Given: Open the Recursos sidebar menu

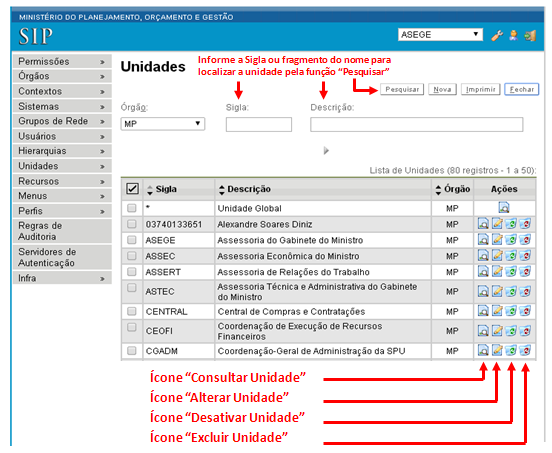Looking at the screenshot, I should 62,181.
